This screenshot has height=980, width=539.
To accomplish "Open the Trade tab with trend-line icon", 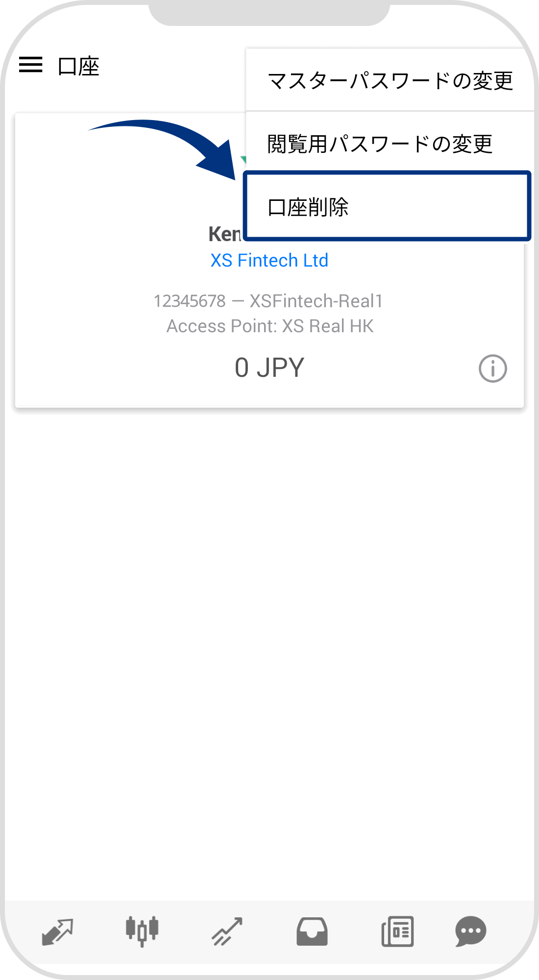I will click(227, 931).
